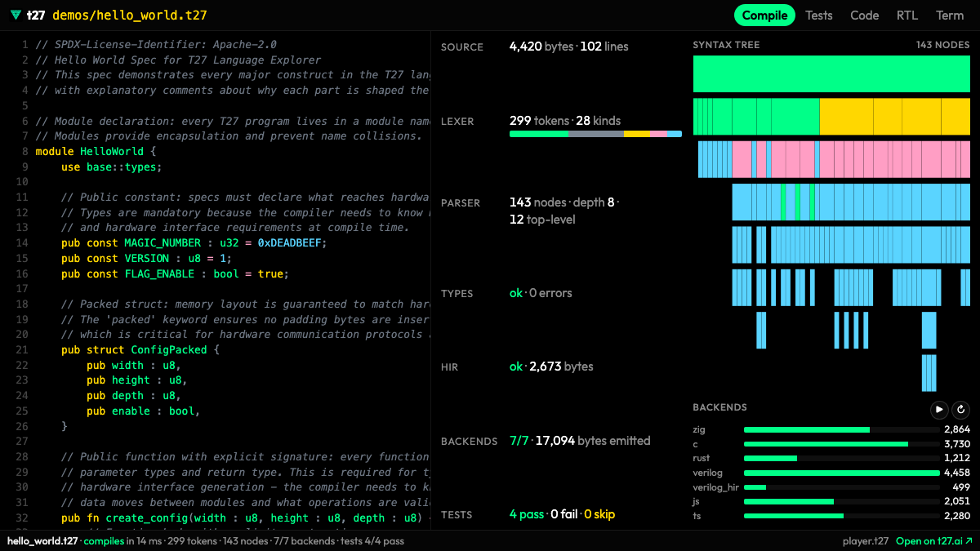Click the verilog_hir backend name
Viewport: 980px width, 551px height.
(715, 487)
